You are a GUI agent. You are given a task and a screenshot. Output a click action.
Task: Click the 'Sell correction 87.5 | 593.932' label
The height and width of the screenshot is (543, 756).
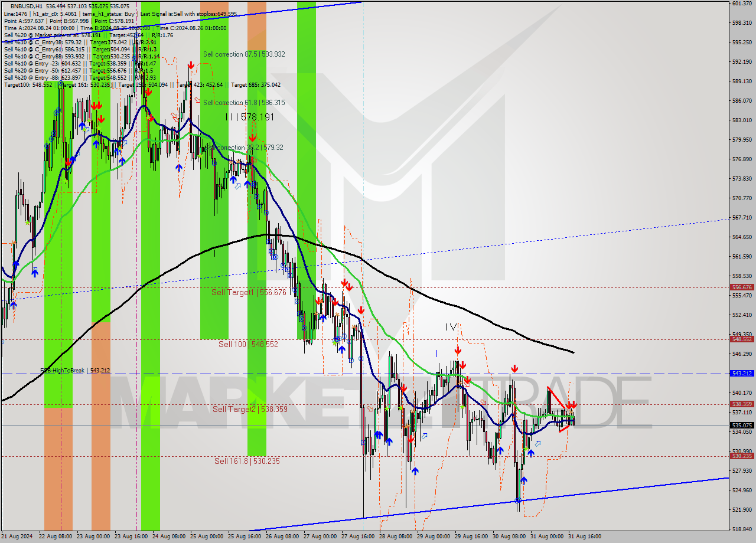pyautogui.click(x=244, y=54)
